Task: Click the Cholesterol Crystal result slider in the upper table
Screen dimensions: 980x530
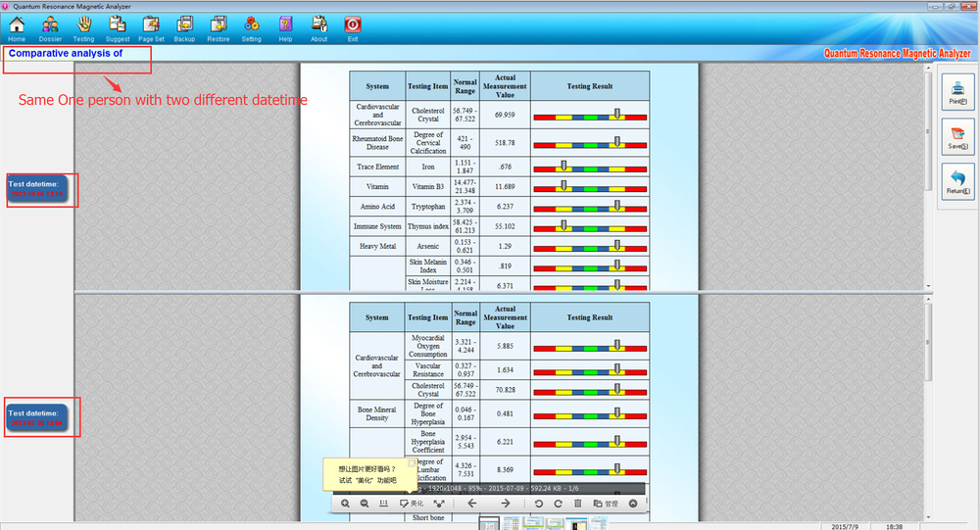Action: [589, 115]
